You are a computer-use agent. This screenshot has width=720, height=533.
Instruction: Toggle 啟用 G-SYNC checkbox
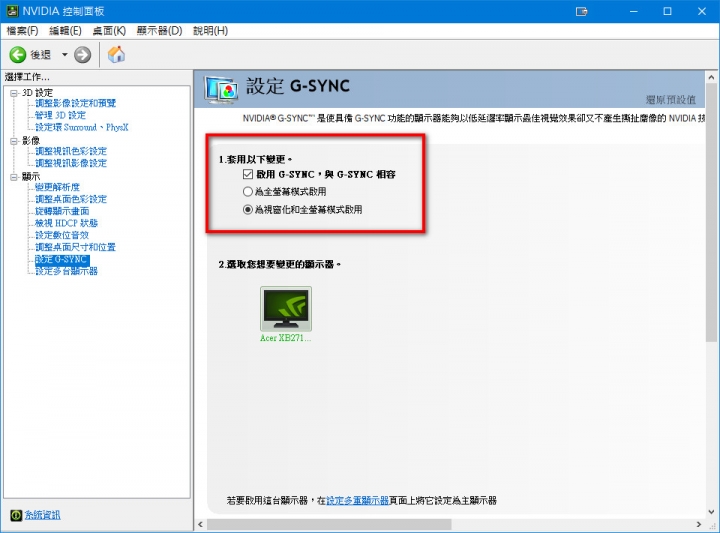[248, 174]
